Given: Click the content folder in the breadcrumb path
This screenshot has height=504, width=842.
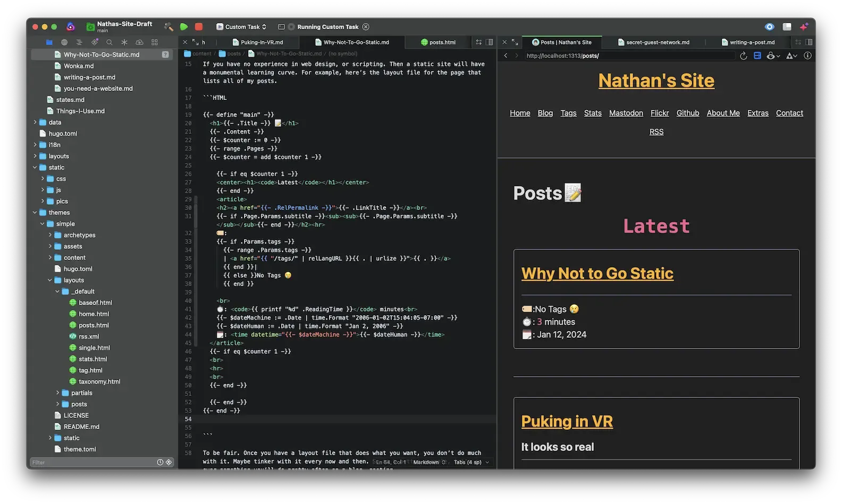Looking at the screenshot, I should point(198,54).
